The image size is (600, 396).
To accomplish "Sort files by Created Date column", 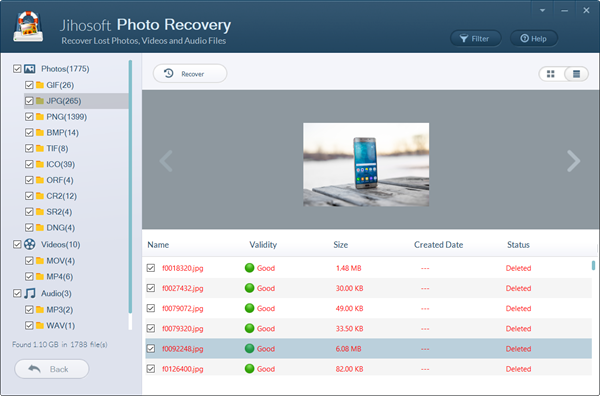I will pos(439,245).
